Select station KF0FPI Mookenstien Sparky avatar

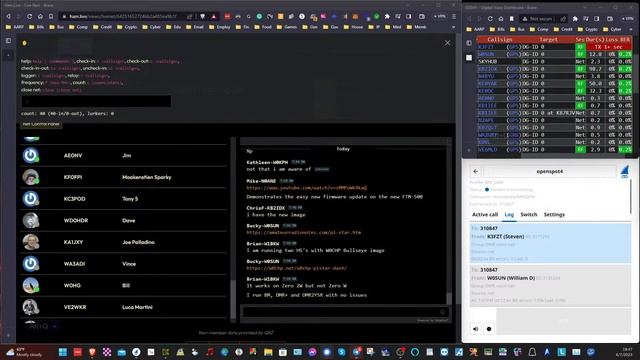point(31,177)
